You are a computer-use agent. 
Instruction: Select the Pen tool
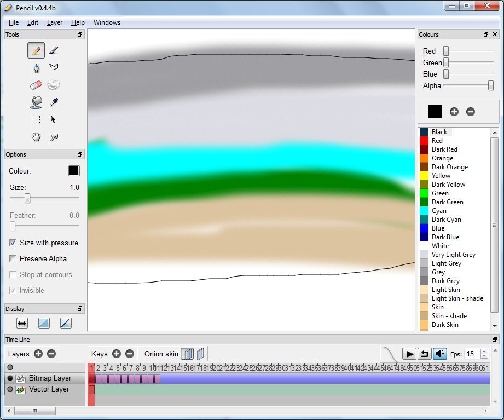(x=36, y=68)
